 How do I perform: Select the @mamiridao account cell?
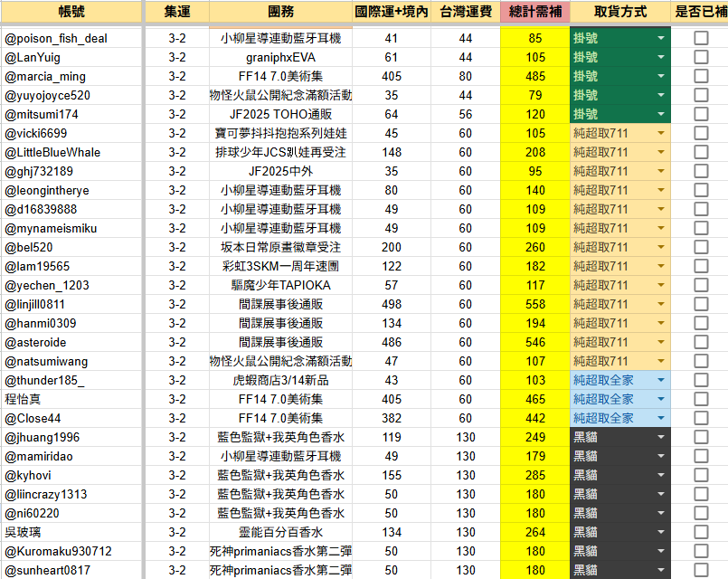coord(71,456)
